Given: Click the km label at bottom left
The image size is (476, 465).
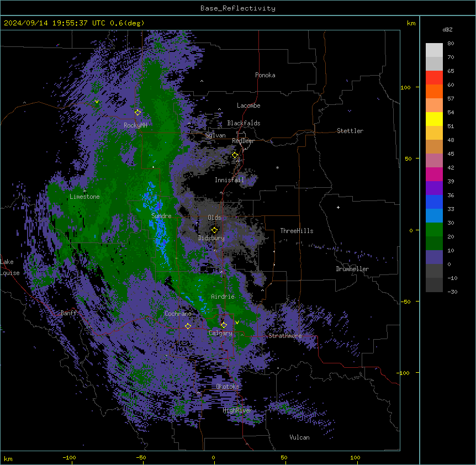Looking at the screenshot, I should [x=8, y=459].
